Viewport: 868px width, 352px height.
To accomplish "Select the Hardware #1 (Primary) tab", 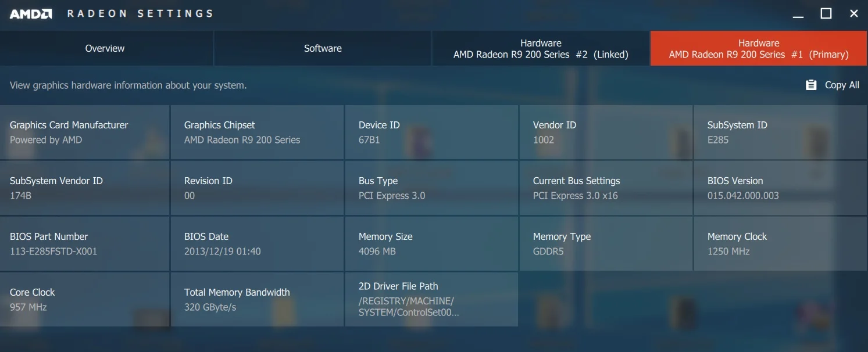I will pos(759,48).
